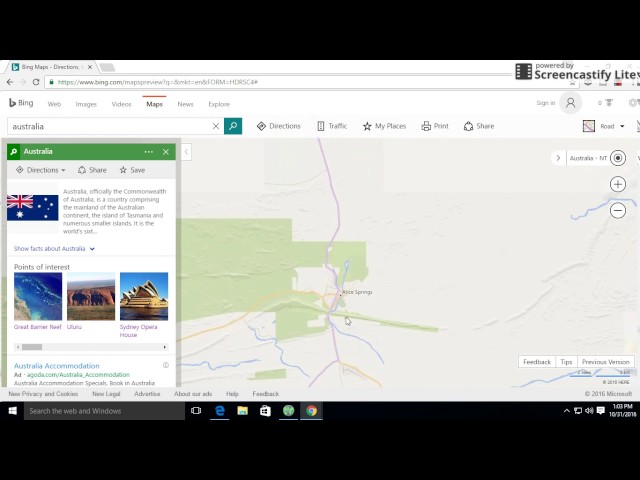Save Australia to places
Viewport: 640px width, 480px height.
click(x=132, y=170)
